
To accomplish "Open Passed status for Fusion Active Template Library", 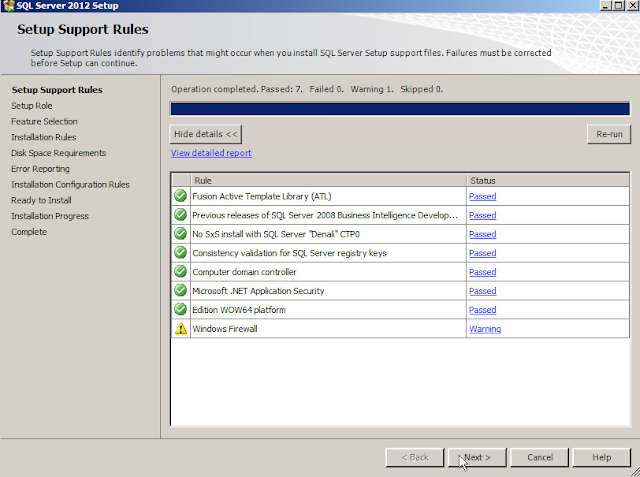I will pos(482,196).
